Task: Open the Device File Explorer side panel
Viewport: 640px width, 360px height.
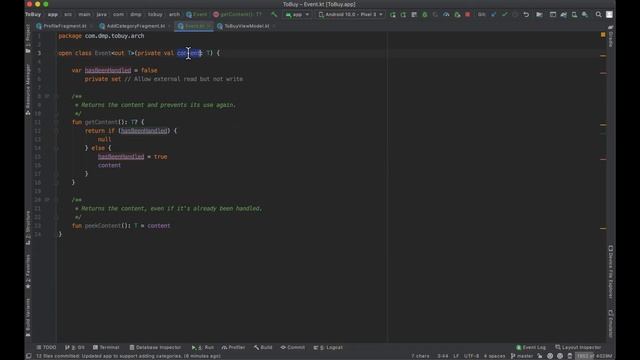Action: click(611, 272)
